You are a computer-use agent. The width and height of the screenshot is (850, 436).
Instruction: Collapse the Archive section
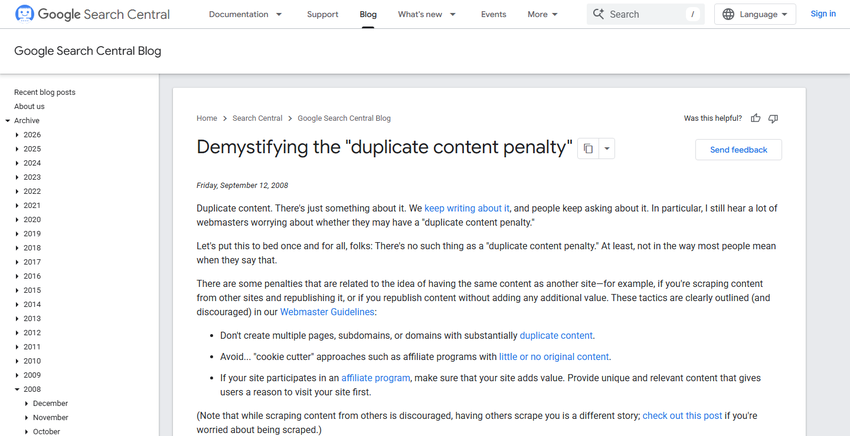pyautogui.click(x=8, y=121)
